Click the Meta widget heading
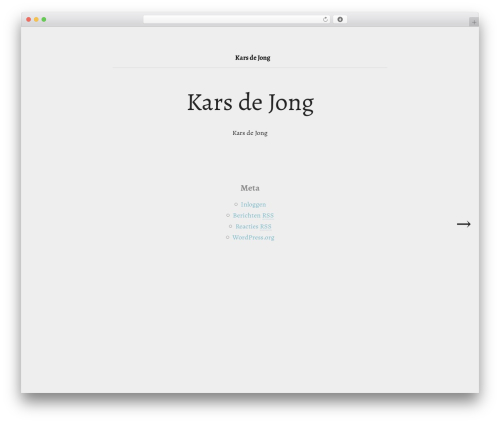The width and height of the screenshot is (500, 423). pos(250,188)
